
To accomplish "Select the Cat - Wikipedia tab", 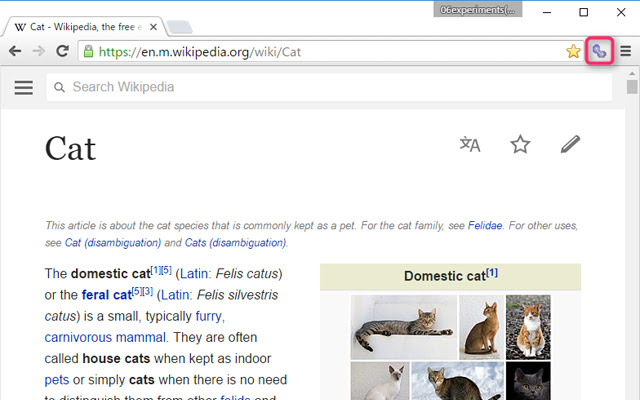I will pos(84,27).
